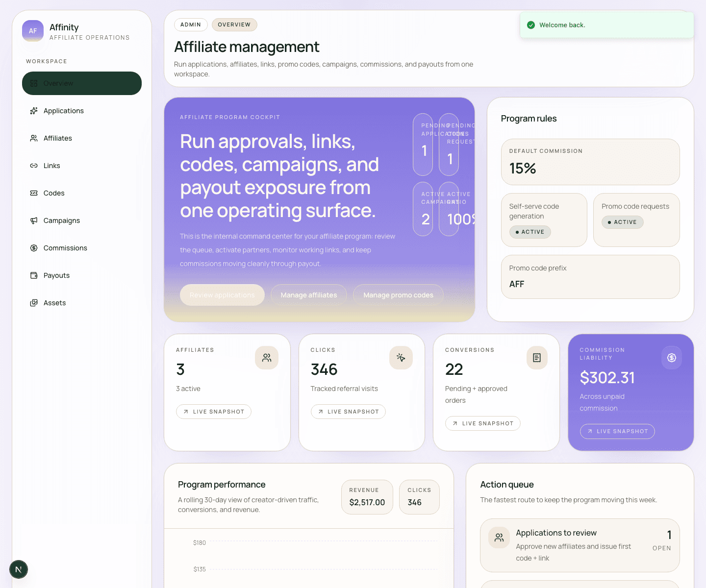Open Codes via its ticket icon
Image resolution: width=706 pixels, height=588 pixels.
tap(33, 193)
